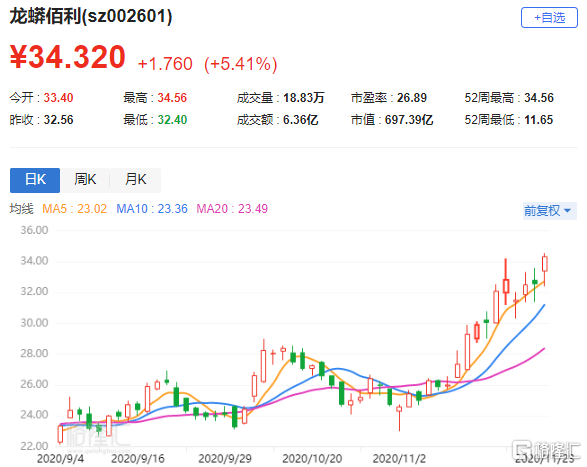Click trading volume 18.83万
Image resolution: width=587 pixels, height=467 pixels.
tap(304, 98)
